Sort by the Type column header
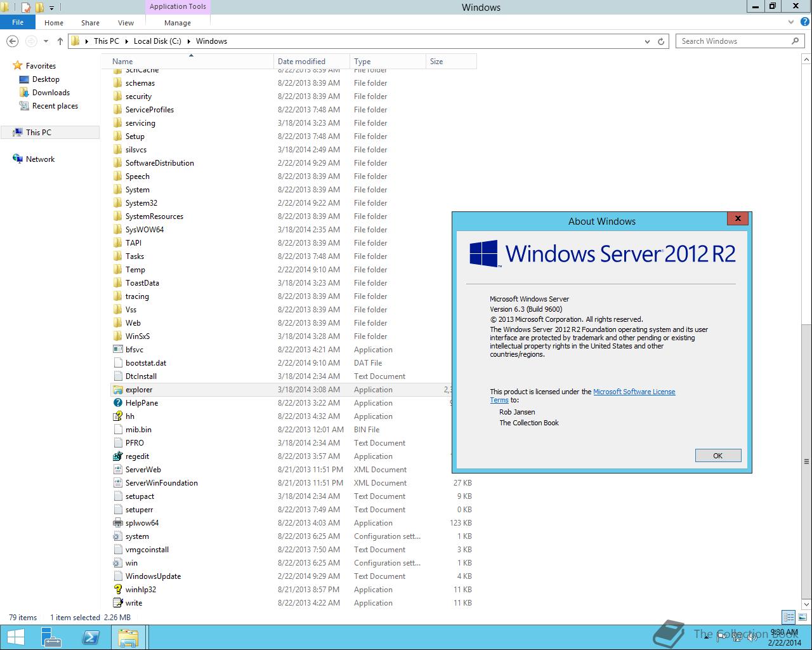 (388, 62)
